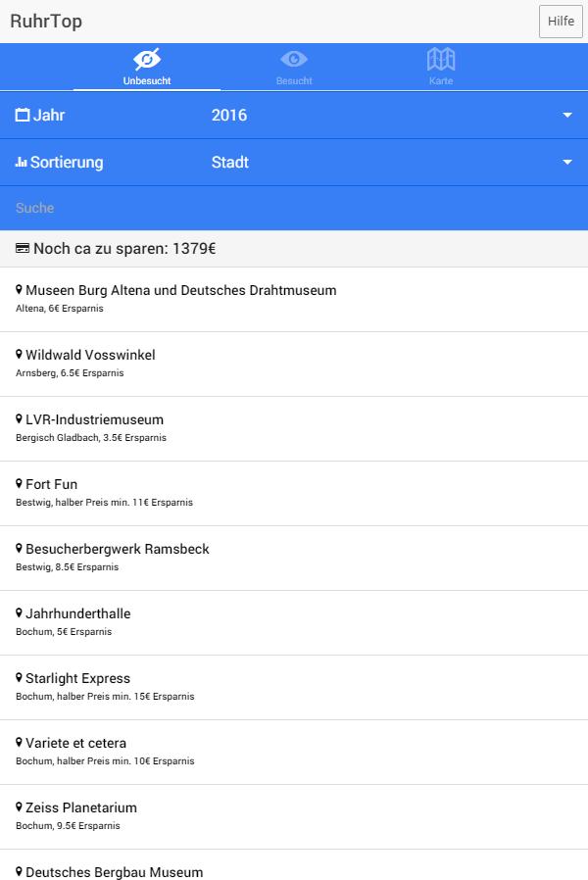Open the Jahr 2016 dropdown

tap(392, 116)
